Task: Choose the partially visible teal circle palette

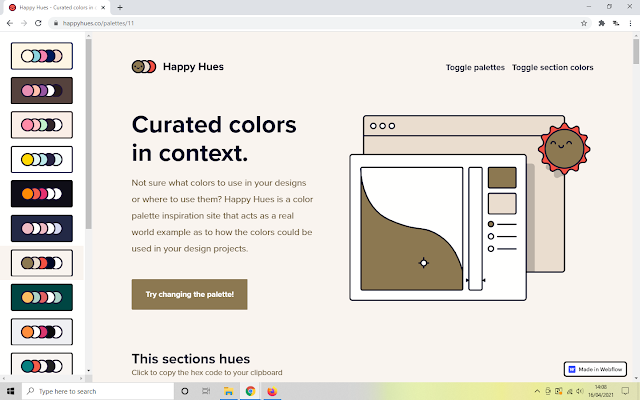Action: point(42,364)
